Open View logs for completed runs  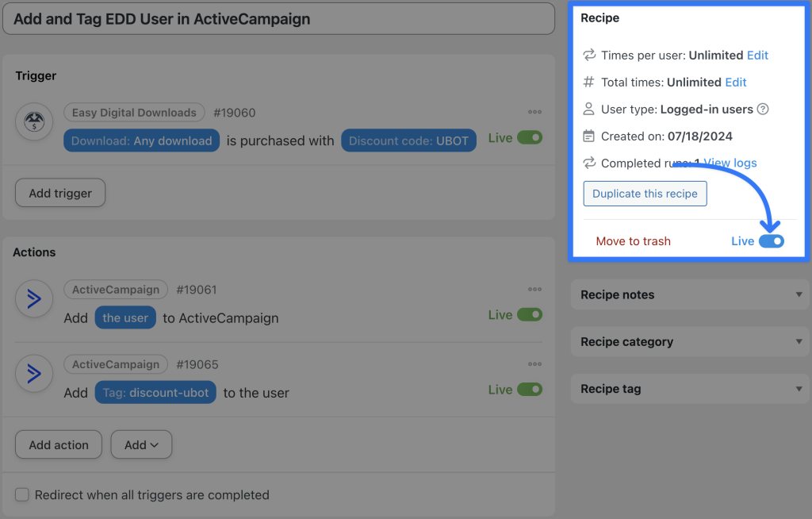click(x=730, y=163)
